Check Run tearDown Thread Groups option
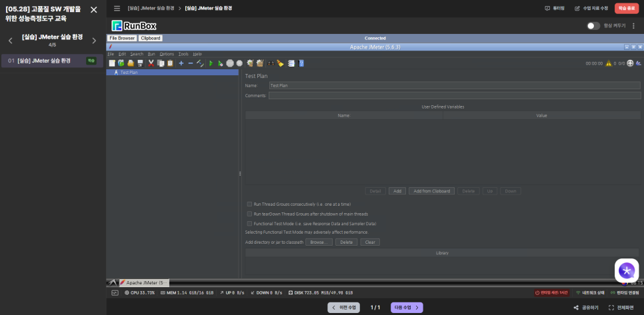Image resolution: width=644 pixels, height=315 pixels. pyautogui.click(x=249, y=214)
